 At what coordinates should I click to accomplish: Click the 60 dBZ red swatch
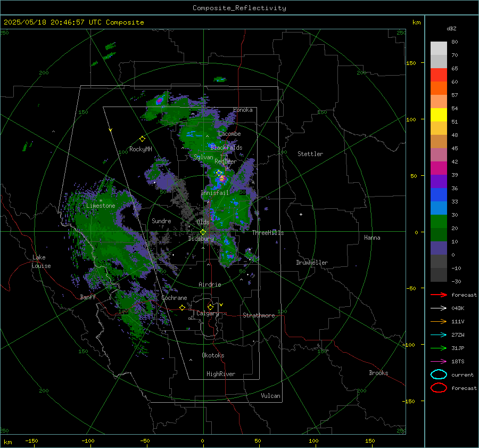click(439, 75)
